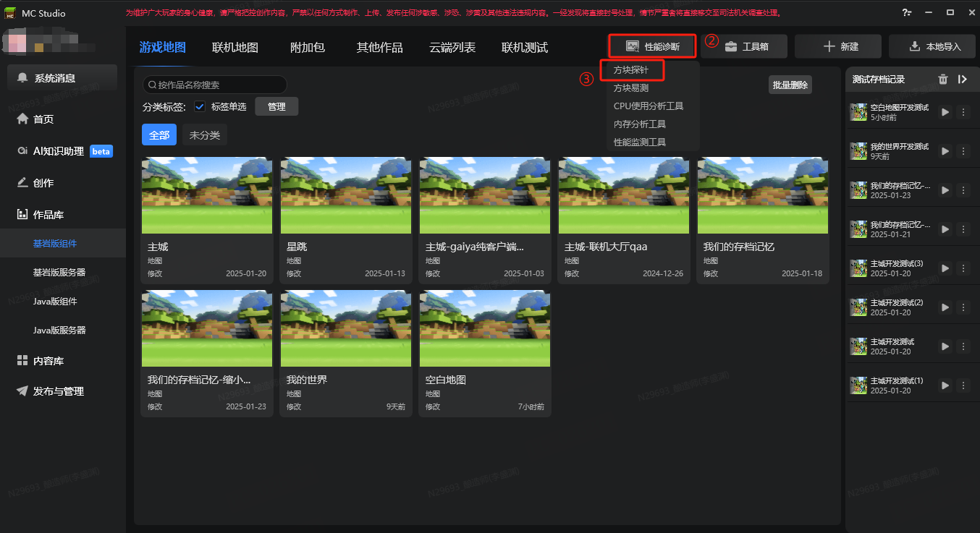This screenshot has width=980, height=533.
Task: Play the 我的世界开发测试 save
Action: tap(945, 151)
